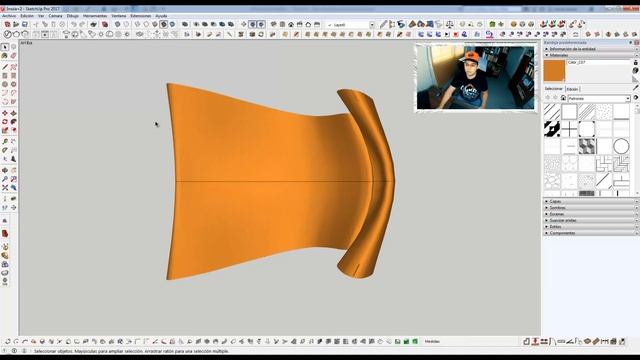640x360 pixels.
Task: Activate the Scale tool
Action: 5,130
